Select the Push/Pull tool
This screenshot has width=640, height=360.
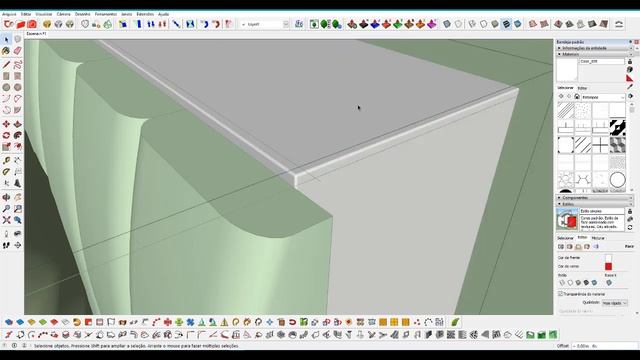(x=18, y=124)
